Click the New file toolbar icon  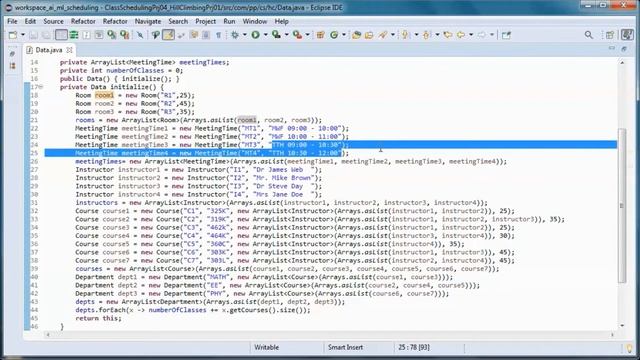[x=13, y=35]
